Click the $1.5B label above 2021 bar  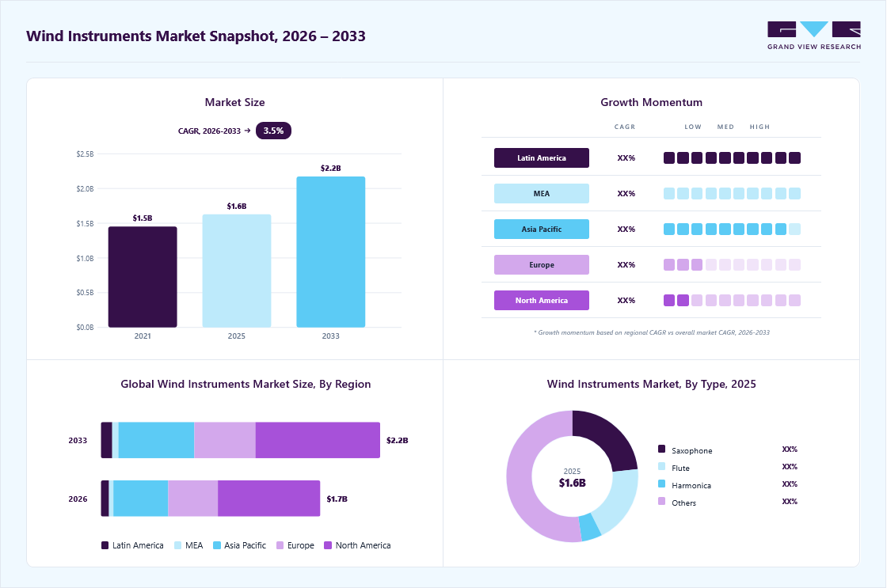[143, 218]
